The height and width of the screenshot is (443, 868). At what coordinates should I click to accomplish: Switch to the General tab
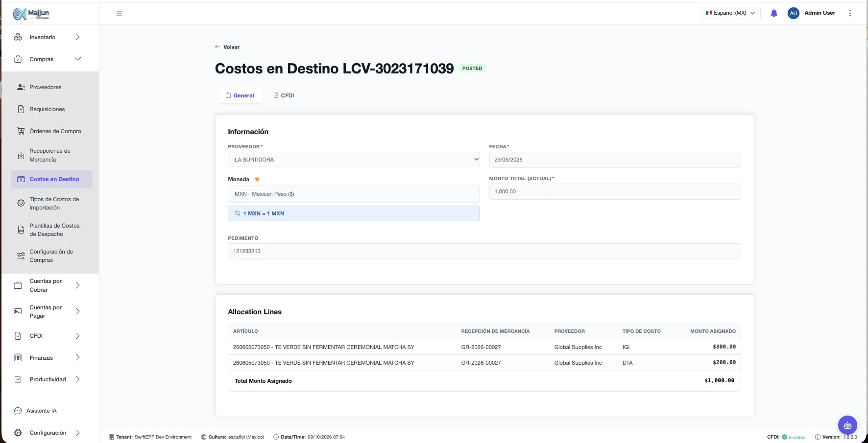(x=240, y=95)
